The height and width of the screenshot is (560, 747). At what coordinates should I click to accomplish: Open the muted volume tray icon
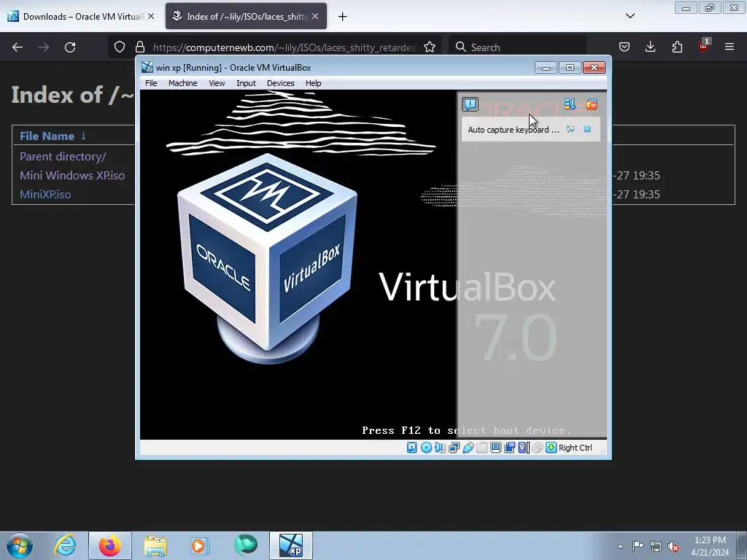(x=673, y=546)
